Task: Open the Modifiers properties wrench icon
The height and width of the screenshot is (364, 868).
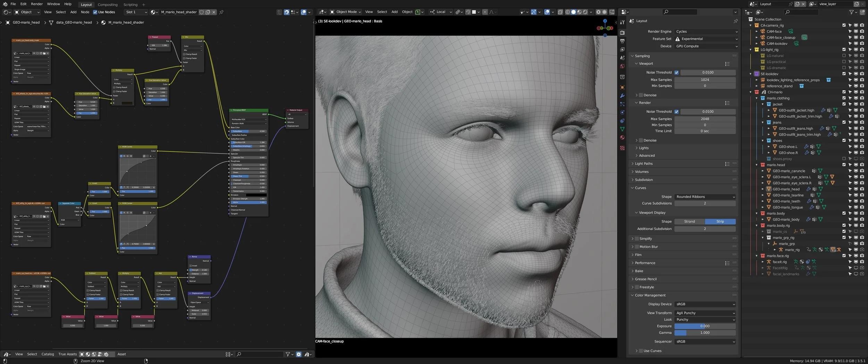Action: point(622,96)
